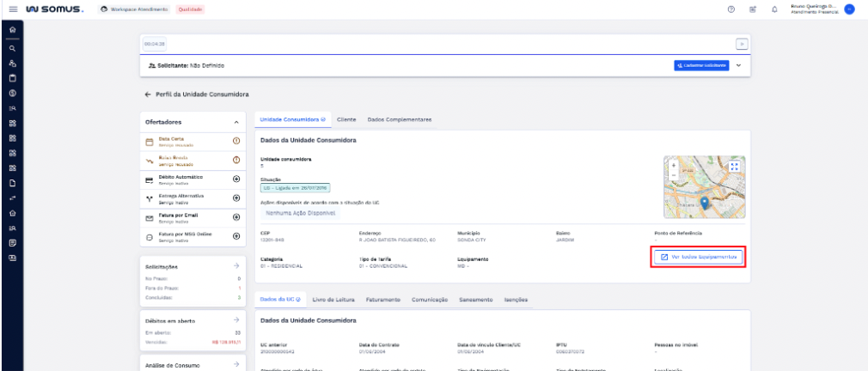Click the user name Bruno Queiroga

(x=815, y=6)
